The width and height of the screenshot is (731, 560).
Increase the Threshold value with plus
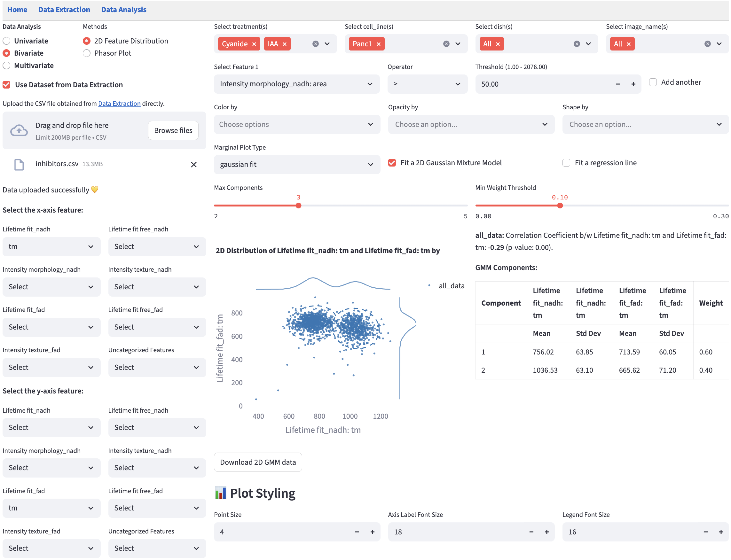pyautogui.click(x=633, y=84)
